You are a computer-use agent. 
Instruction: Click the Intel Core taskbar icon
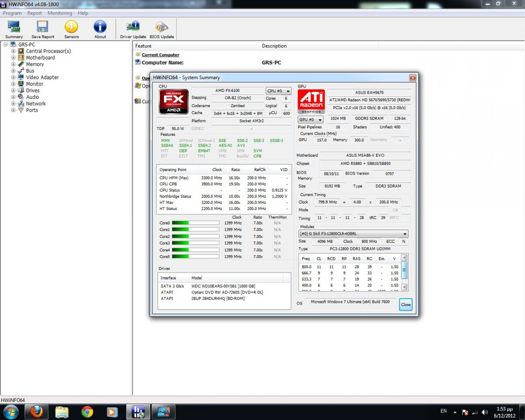pyautogui.click(x=163, y=412)
